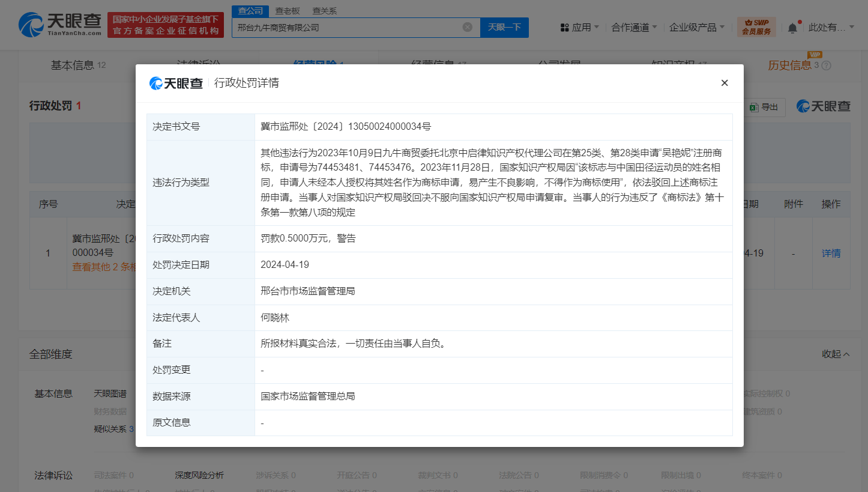The width and height of the screenshot is (868, 492).
Task: Click the SVIP 会员服务 badge
Action: coord(756,27)
